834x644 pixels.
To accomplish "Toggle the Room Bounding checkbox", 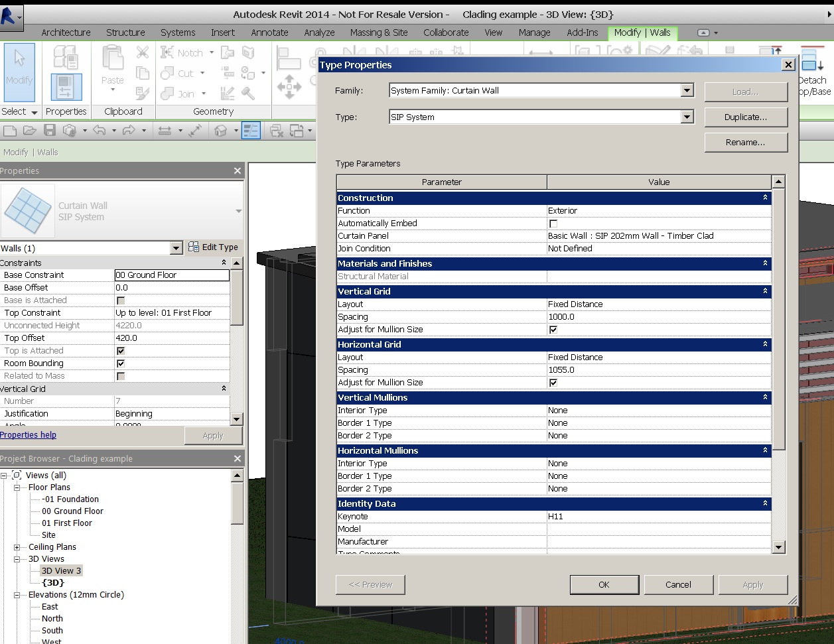I will click(121, 363).
